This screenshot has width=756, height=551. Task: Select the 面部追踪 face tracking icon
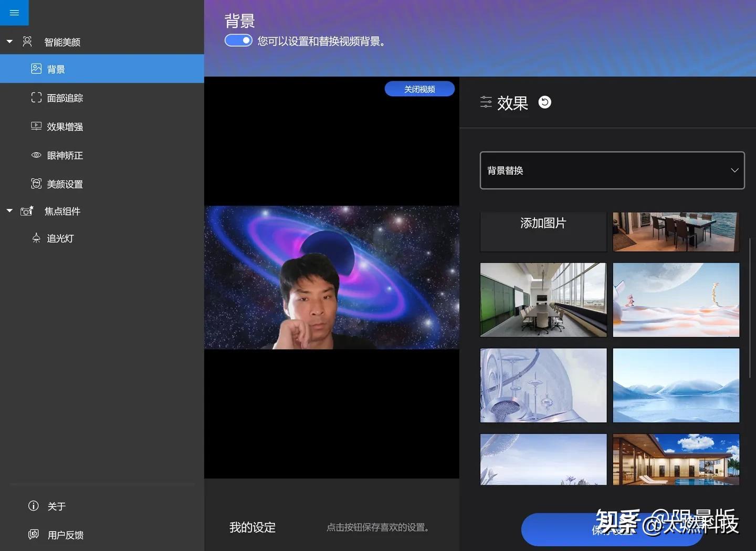click(36, 97)
